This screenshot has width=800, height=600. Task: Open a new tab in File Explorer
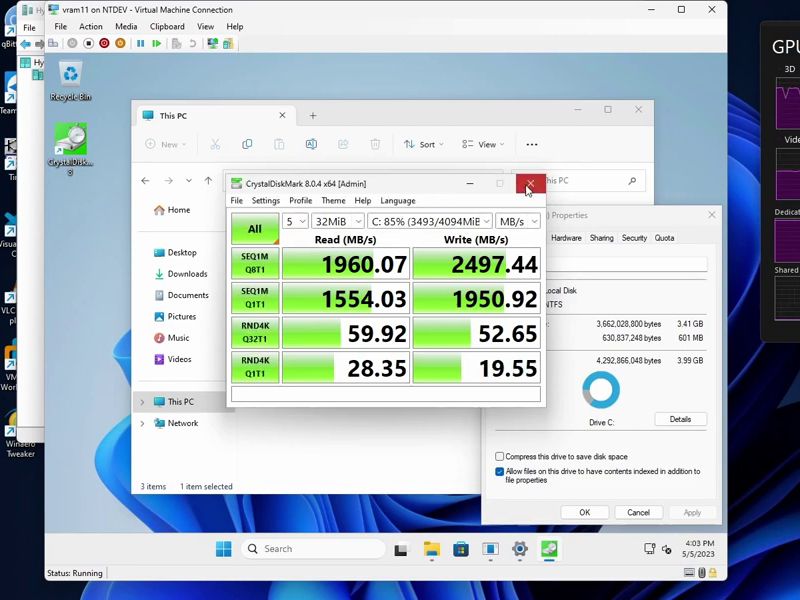pyautogui.click(x=313, y=116)
